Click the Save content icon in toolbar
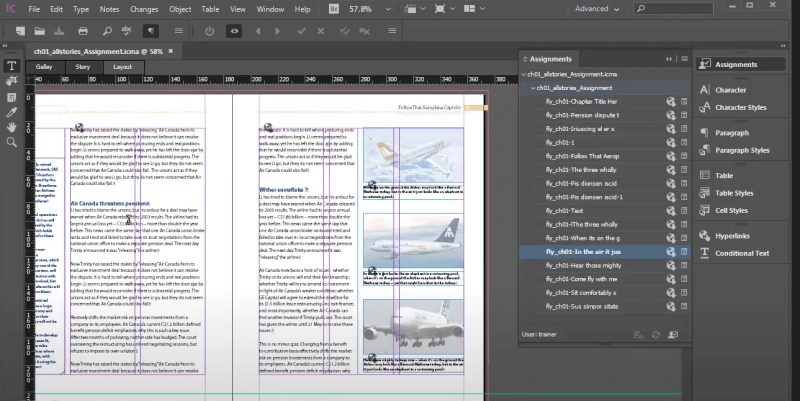The image size is (800, 401). coord(59,31)
